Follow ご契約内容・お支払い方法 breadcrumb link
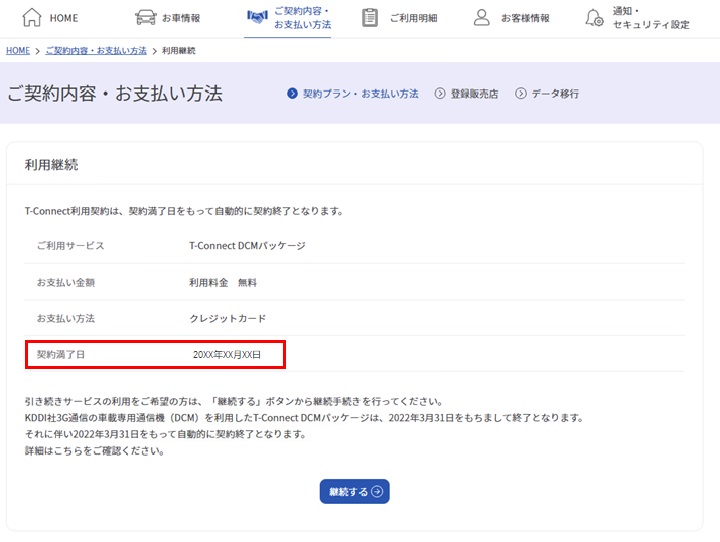This screenshot has height=542, width=720. click(x=96, y=51)
